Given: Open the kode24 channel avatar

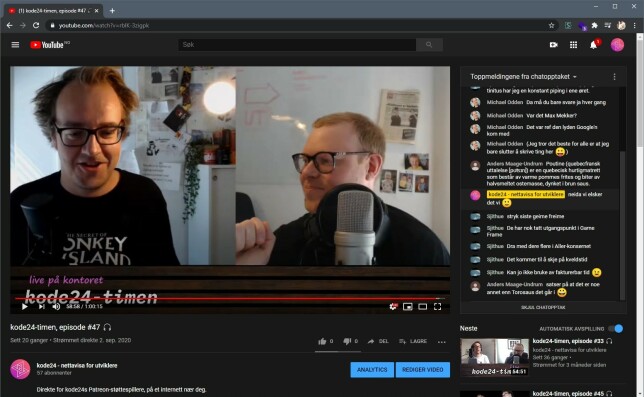Looking at the screenshot, I should coord(20,369).
